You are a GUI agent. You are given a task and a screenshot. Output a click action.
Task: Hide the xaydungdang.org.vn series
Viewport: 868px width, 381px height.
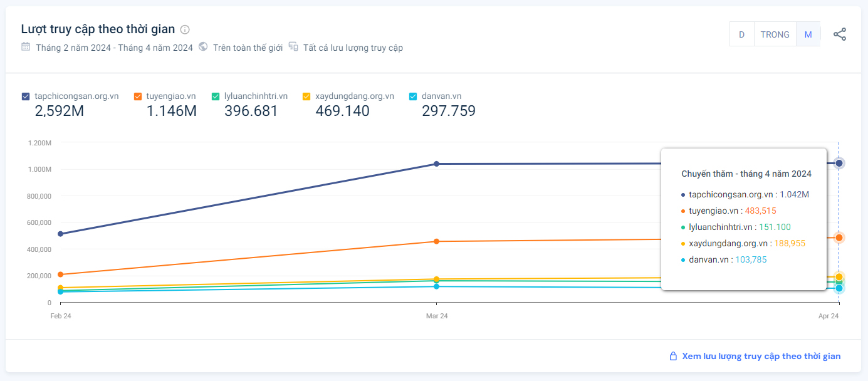click(x=306, y=97)
